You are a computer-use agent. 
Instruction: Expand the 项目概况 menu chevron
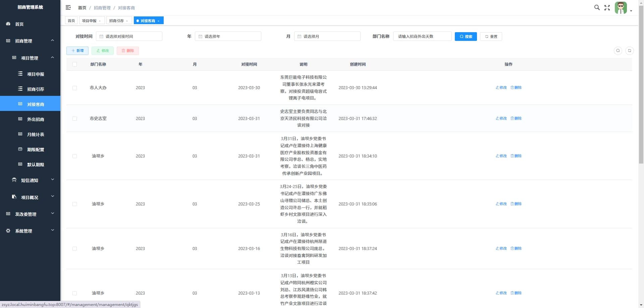pyautogui.click(x=52, y=196)
